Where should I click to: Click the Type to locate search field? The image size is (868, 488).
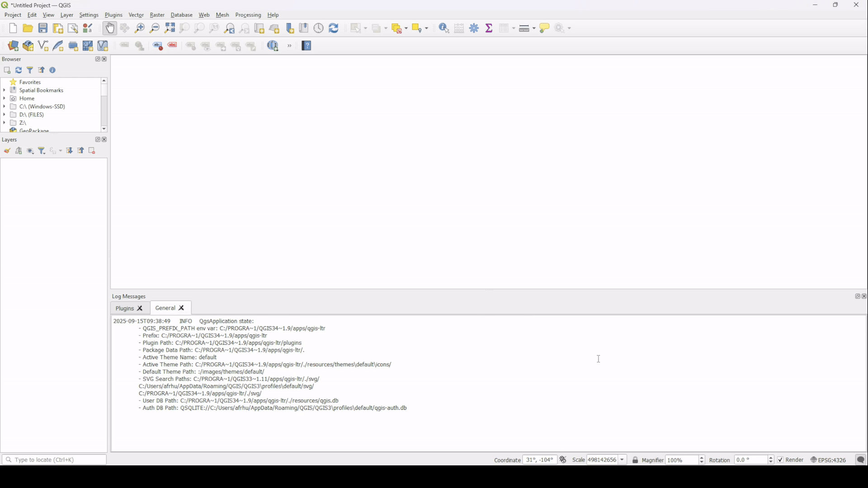[54, 460]
